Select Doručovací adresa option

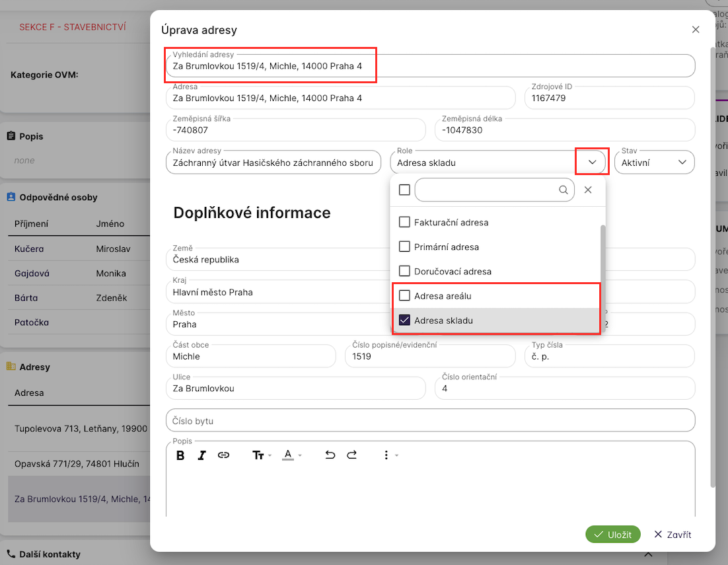[453, 272]
